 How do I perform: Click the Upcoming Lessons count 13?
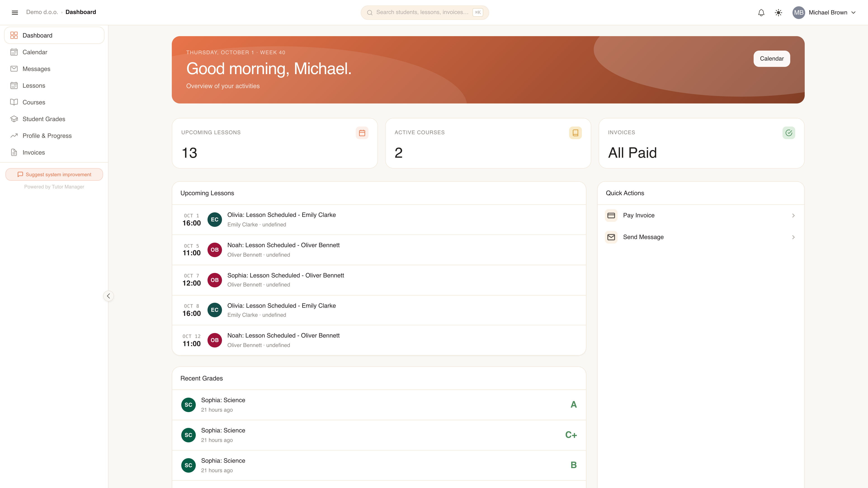(189, 153)
